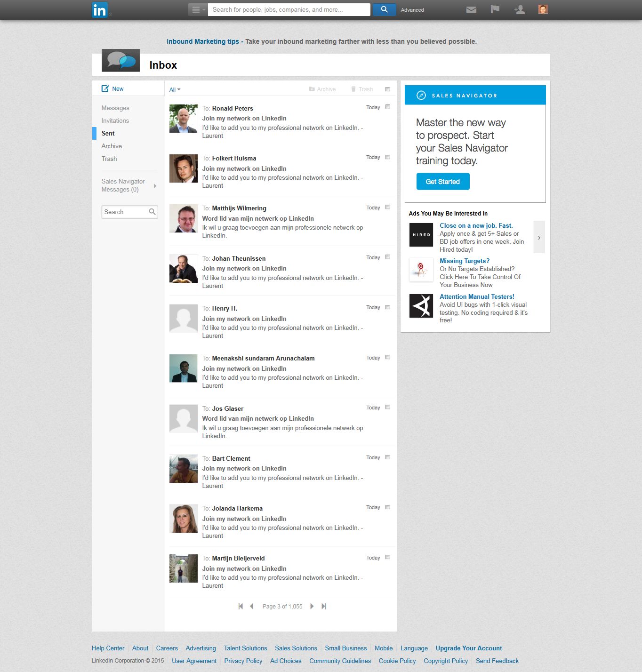
Task: Click the Get Started button
Action: (442, 182)
